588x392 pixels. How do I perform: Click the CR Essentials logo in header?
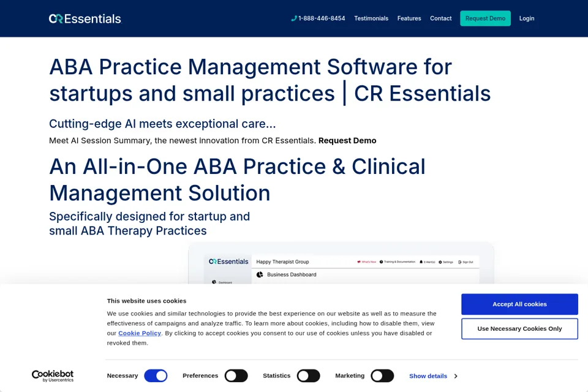[85, 19]
